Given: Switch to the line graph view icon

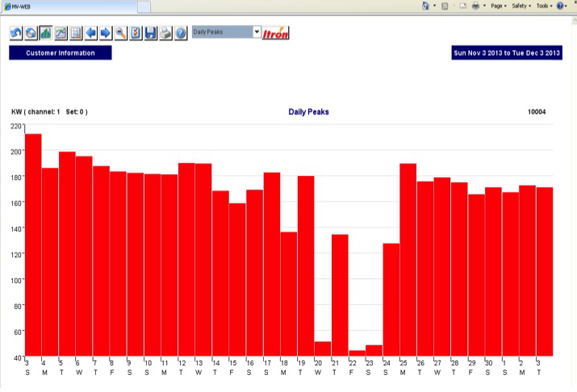Looking at the screenshot, I should click(x=61, y=33).
